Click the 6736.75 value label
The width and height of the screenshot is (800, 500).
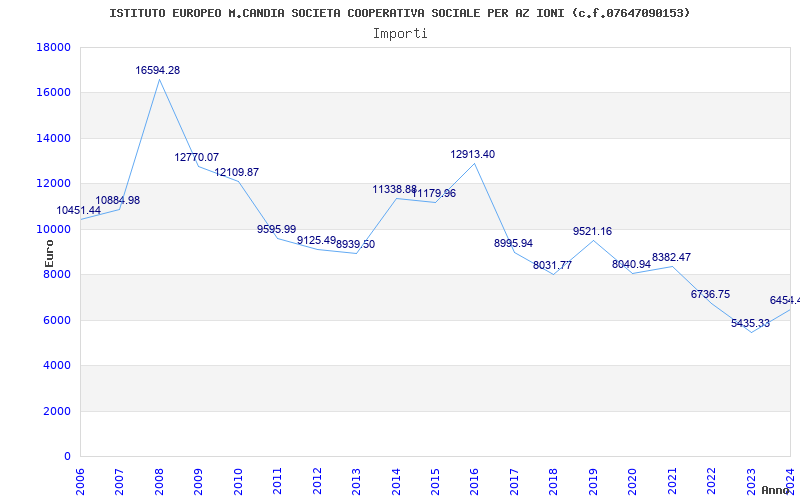pos(710,294)
